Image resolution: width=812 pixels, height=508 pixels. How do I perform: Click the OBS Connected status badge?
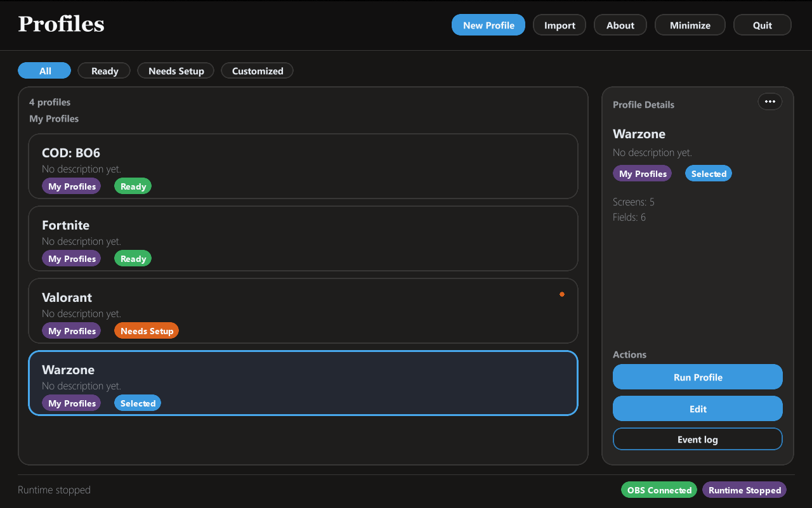point(659,490)
